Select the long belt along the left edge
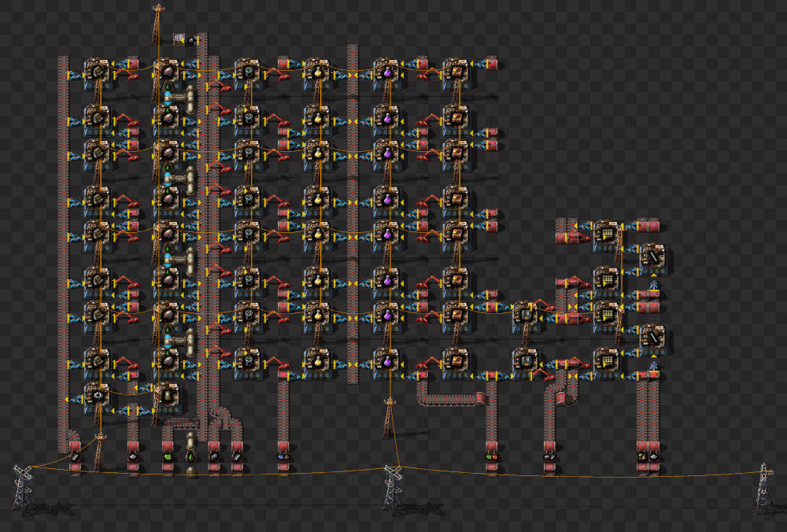 (x=63, y=253)
